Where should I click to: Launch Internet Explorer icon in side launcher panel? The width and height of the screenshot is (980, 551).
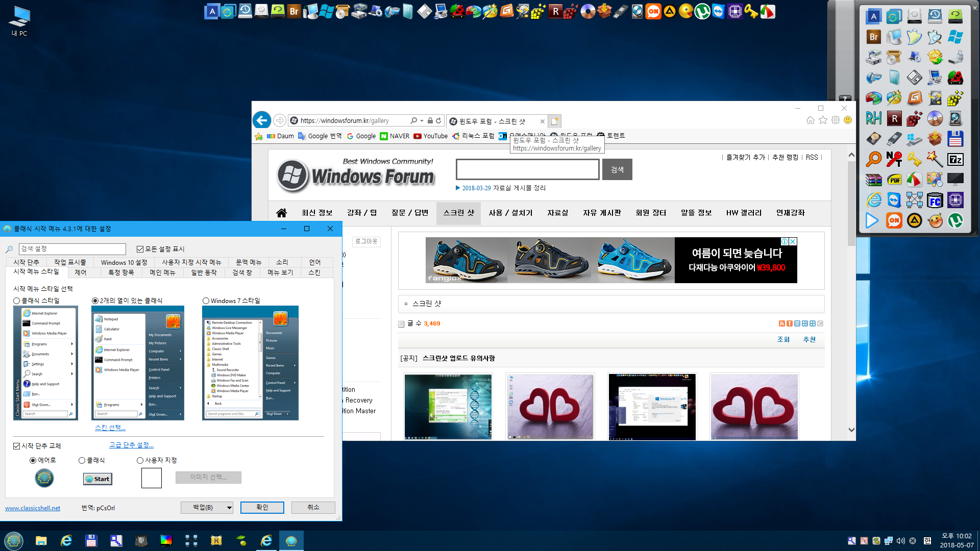click(x=873, y=200)
